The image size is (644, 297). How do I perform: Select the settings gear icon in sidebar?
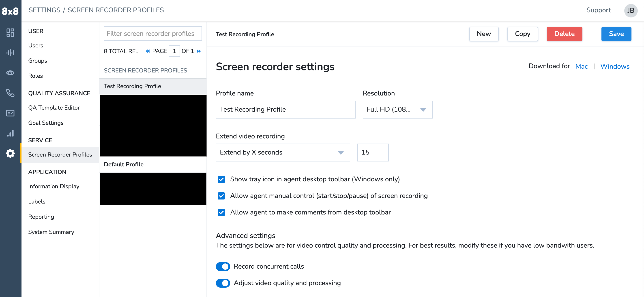(x=10, y=153)
